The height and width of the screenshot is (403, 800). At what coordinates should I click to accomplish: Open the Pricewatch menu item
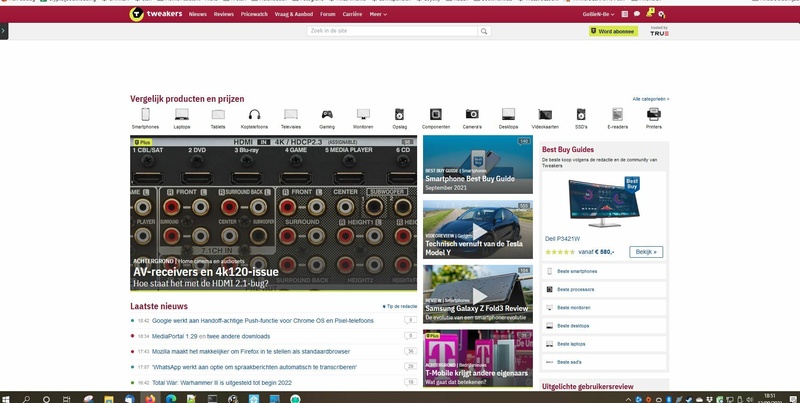tap(254, 14)
